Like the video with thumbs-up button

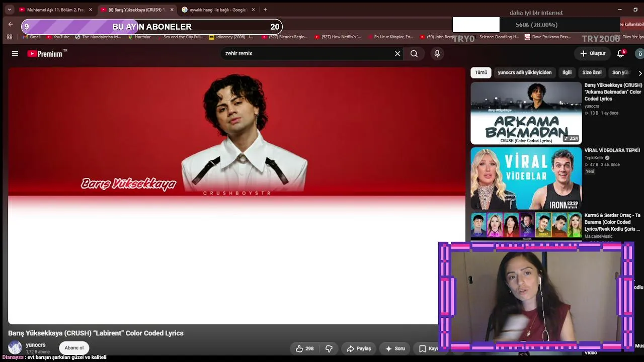coord(305,348)
